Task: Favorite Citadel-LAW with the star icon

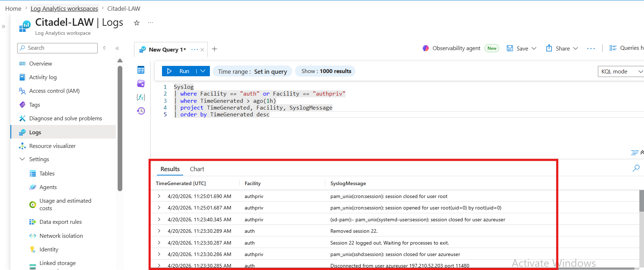Action: [x=137, y=23]
